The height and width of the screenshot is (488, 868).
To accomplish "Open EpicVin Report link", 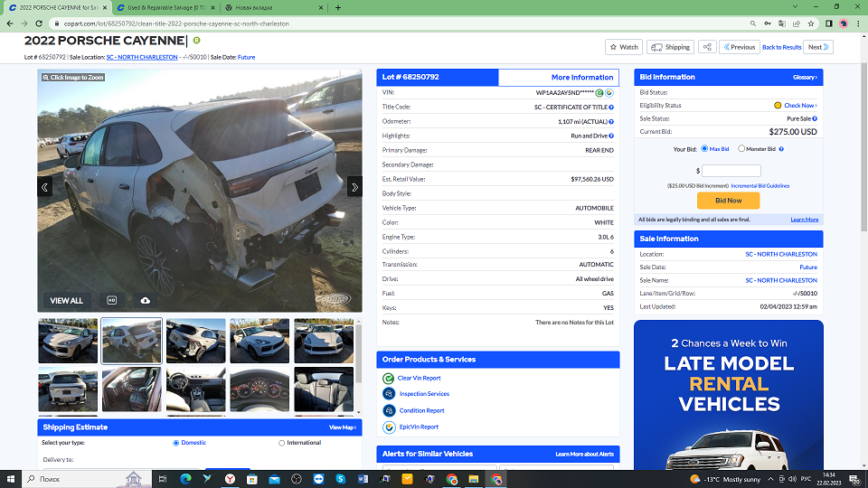I will (419, 427).
